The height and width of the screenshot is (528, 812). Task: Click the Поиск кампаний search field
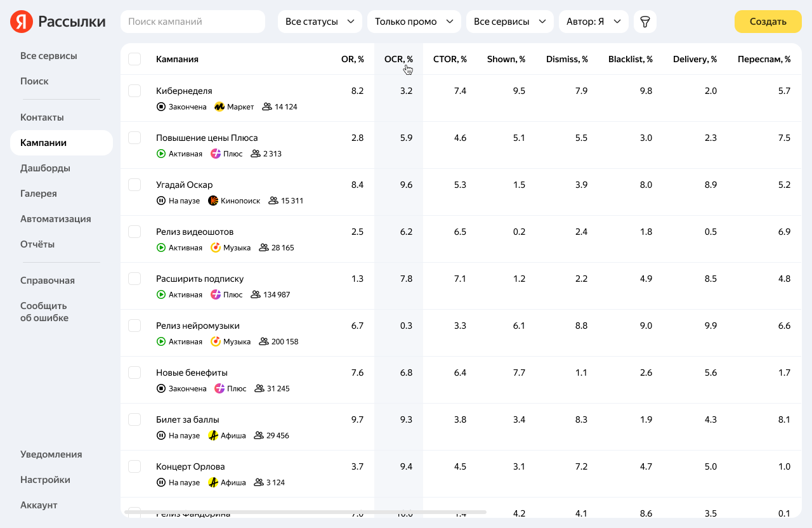(192, 21)
